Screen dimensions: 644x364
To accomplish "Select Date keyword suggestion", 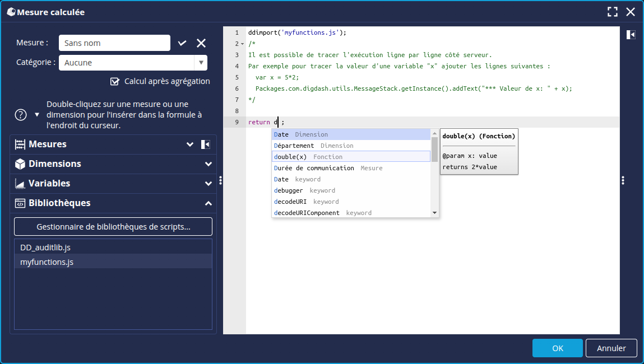I will [351, 179].
